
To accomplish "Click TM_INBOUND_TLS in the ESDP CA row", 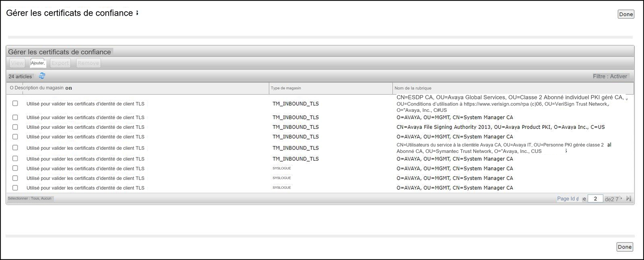I will coord(295,103).
